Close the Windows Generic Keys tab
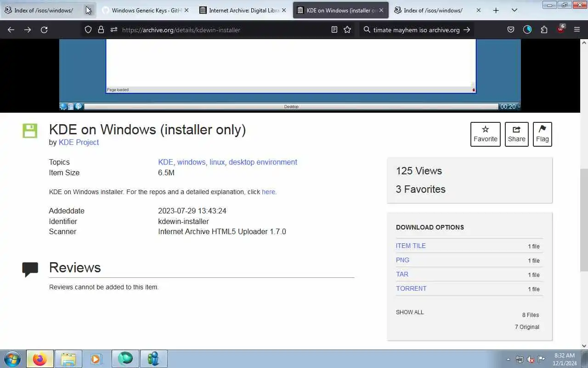 click(x=187, y=10)
